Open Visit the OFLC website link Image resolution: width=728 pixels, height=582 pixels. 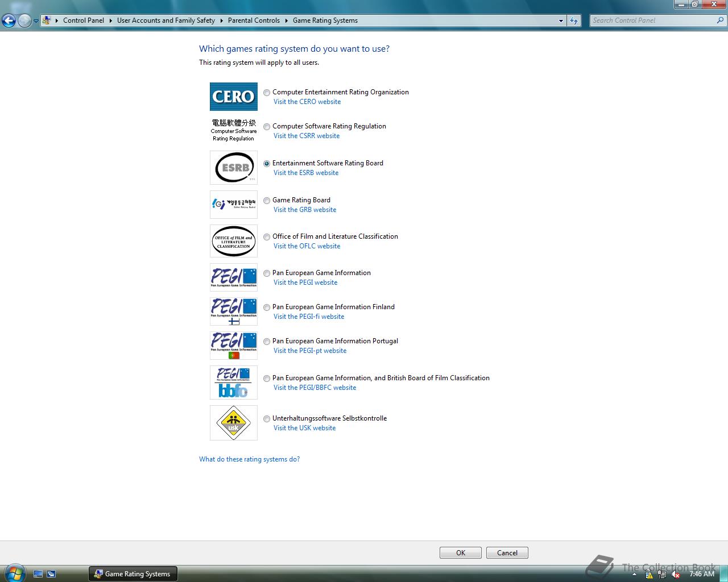click(x=307, y=246)
